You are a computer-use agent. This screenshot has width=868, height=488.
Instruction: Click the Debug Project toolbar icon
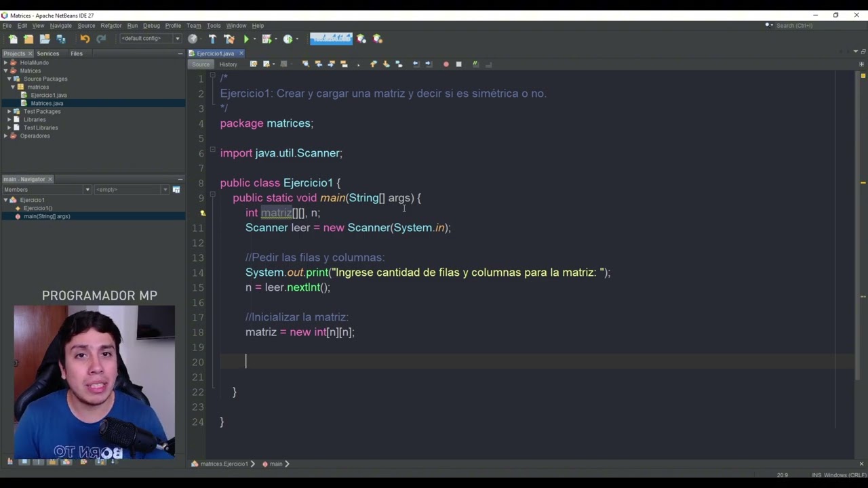pyautogui.click(x=267, y=39)
